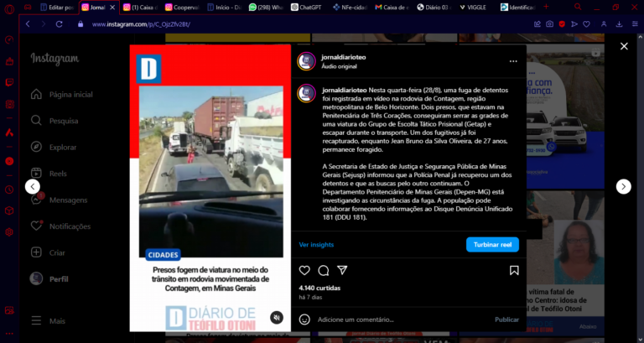Screen dimensions: 644x343
Task: Open Página inicial in Instagram sidebar
Action: click(61, 95)
